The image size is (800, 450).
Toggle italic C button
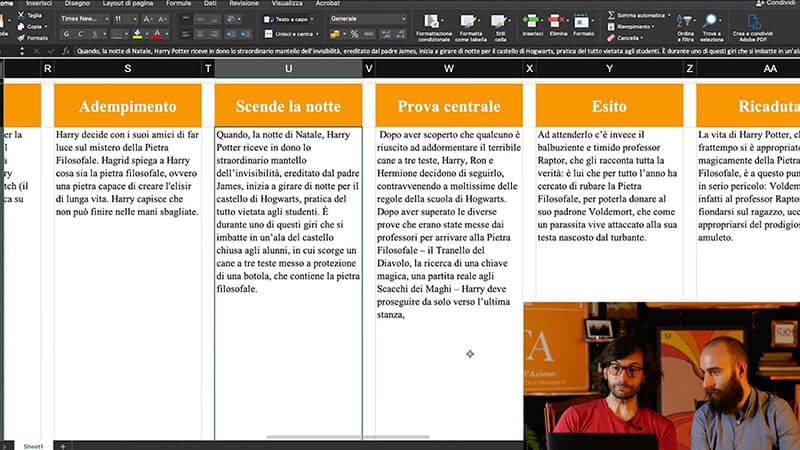(x=80, y=34)
